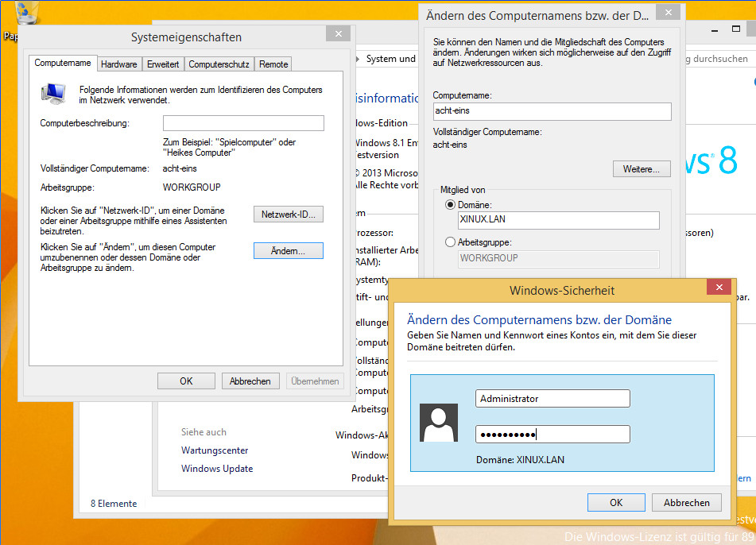Switch to the Erweitert tab
The width and height of the screenshot is (756, 545).
point(162,64)
